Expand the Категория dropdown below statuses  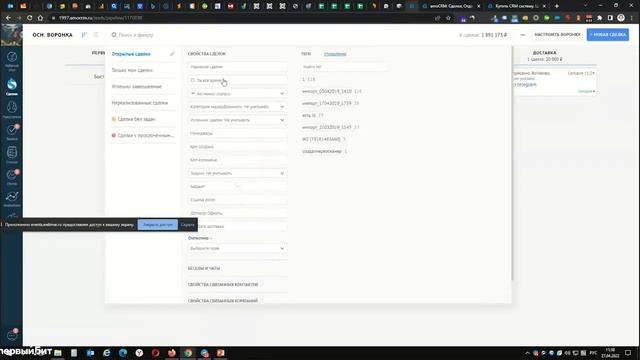coord(237,107)
